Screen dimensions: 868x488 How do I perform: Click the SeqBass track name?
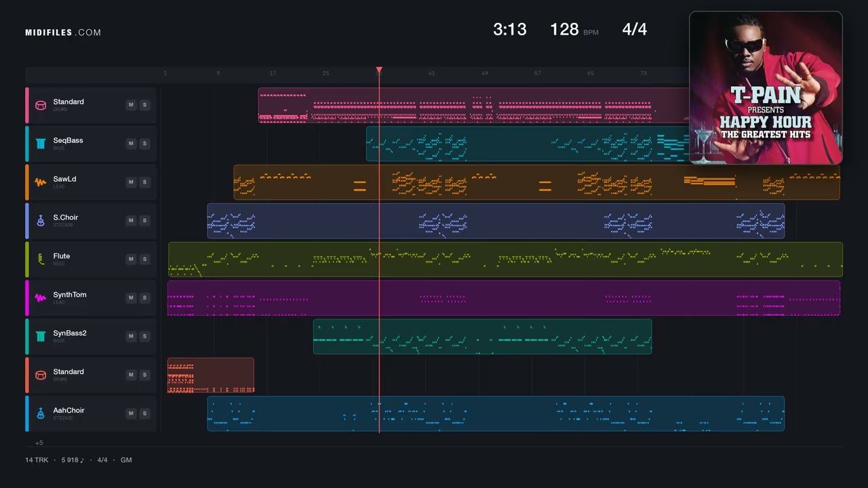[x=68, y=140]
